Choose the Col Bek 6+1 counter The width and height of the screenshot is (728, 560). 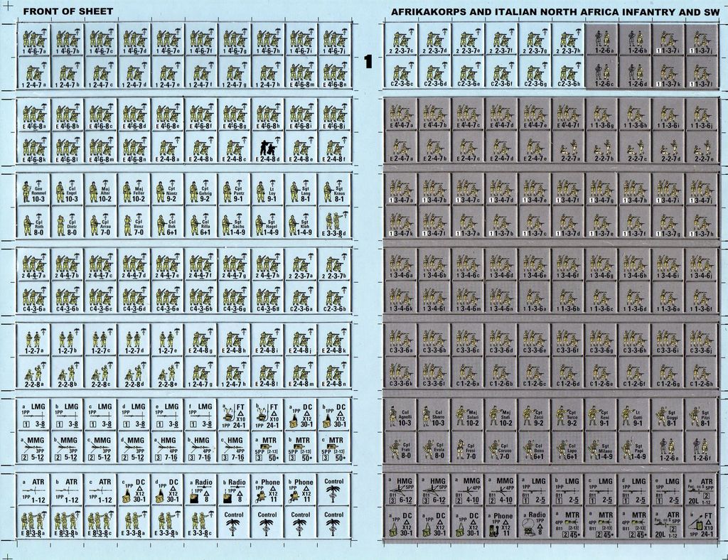point(168,224)
